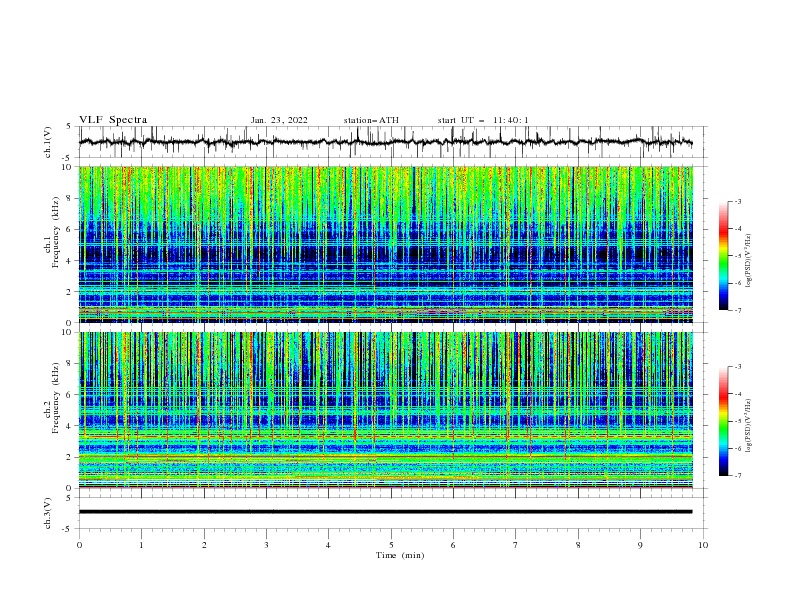The width and height of the screenshot is (792, 612).
Task: Click the "ch.3(V)" axis label
Action: pyautogui.click(x=48, y=513)
